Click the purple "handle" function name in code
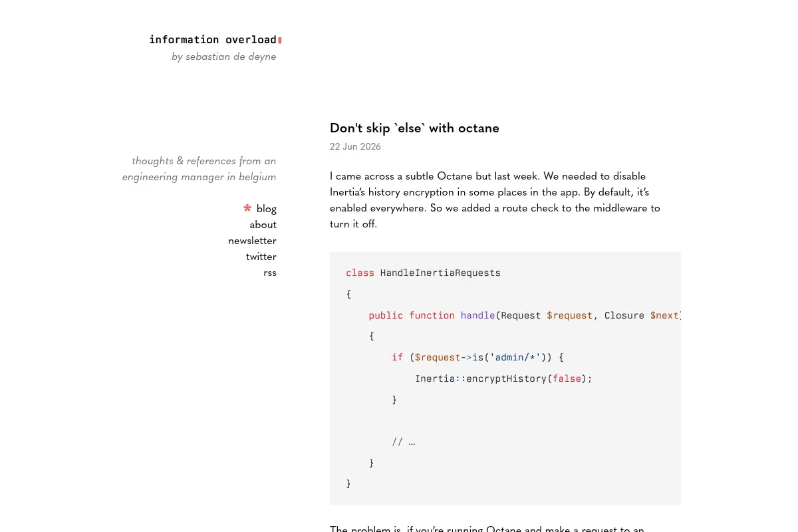The height and width of the screenshot is (532, 798). (x=477, y=315)
